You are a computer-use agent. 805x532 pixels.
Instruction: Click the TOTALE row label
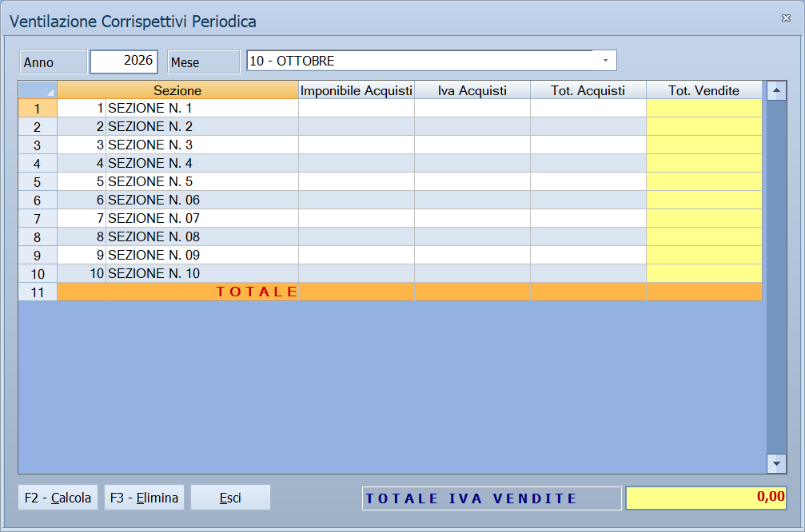tap(256, 292)
